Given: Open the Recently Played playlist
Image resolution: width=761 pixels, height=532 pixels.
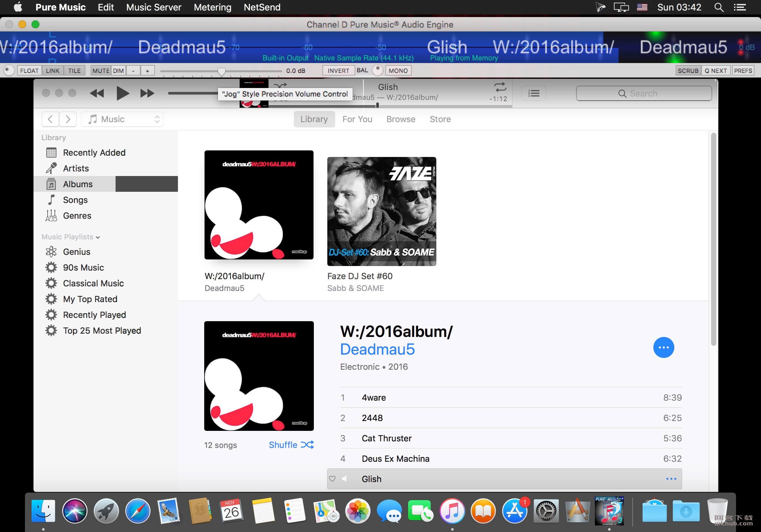Looking at the screenshot, I should click(x=106, y=315).
